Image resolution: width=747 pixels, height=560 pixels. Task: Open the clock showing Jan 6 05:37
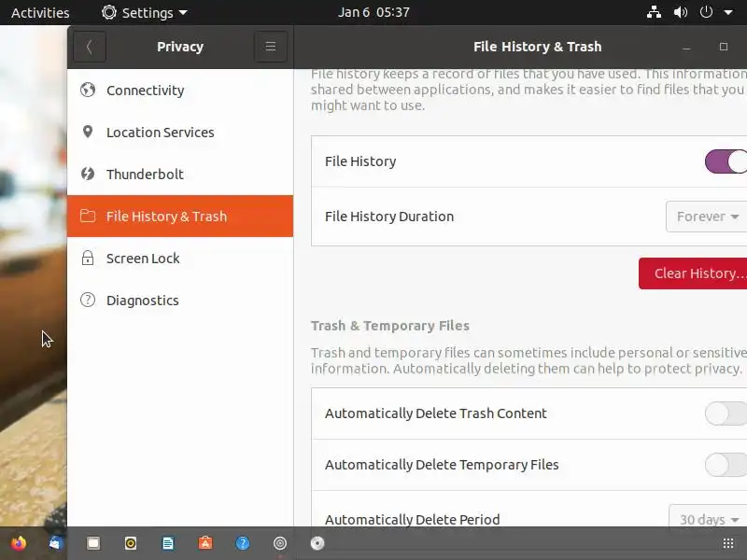point(373,12)
